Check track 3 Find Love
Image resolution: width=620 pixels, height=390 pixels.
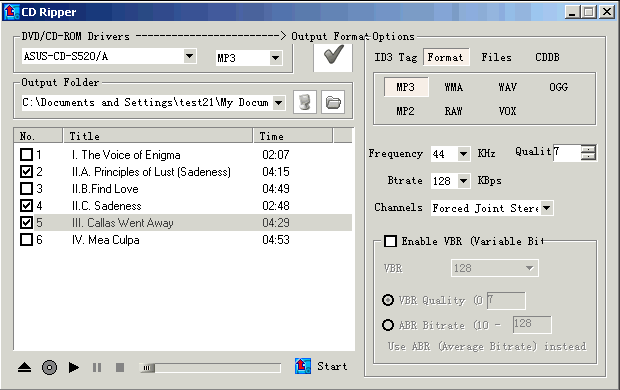(26, 188)
